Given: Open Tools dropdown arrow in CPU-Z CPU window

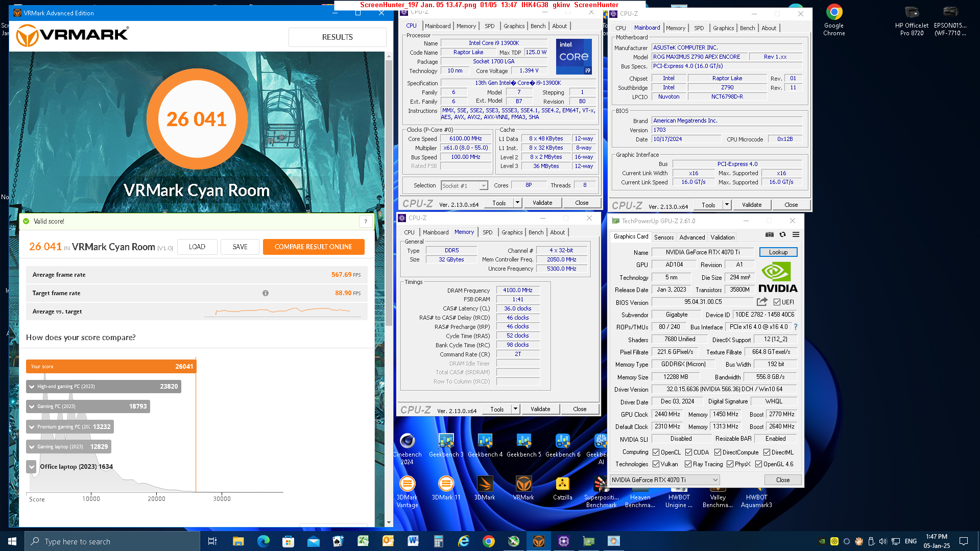Looking at the screenshot, I should (517, 203).
